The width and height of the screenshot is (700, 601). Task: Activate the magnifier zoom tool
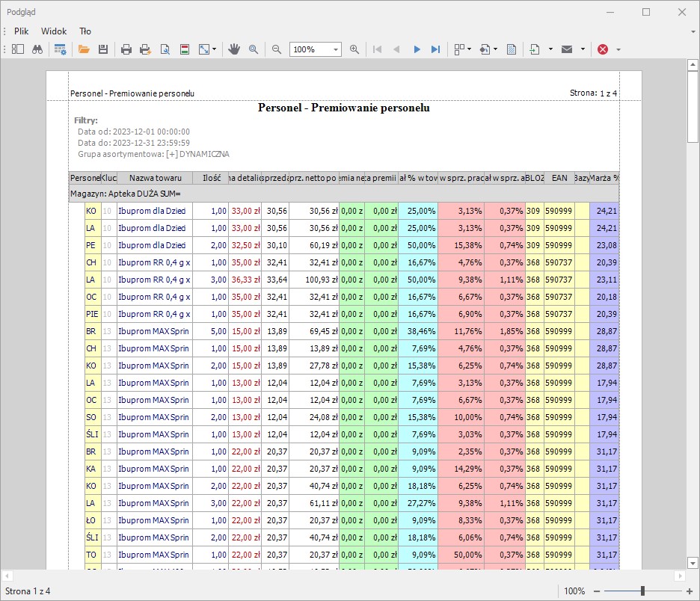click(254, 49)
